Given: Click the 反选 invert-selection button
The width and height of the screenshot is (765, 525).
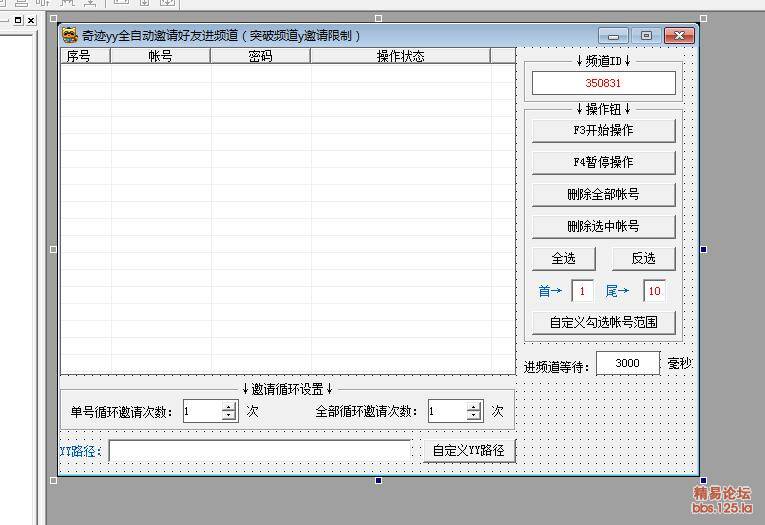Looking at the screenshot, I should 643,258.
